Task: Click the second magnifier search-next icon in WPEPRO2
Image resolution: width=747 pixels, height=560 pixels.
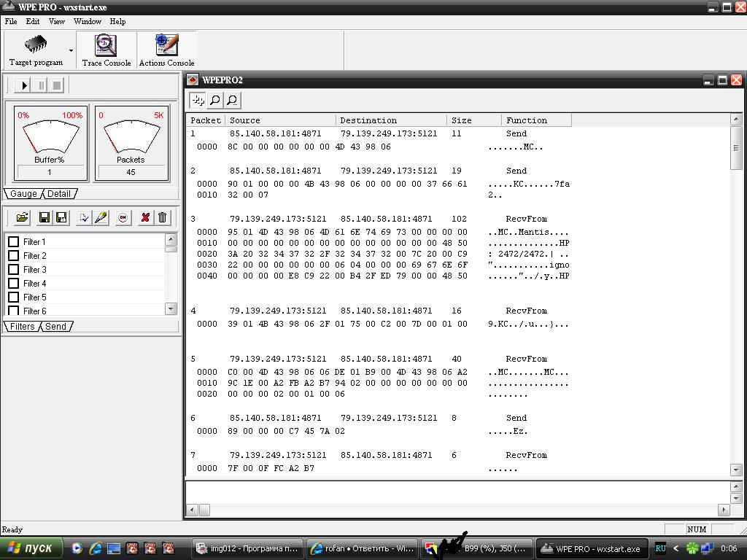Action: coord(232,100)
